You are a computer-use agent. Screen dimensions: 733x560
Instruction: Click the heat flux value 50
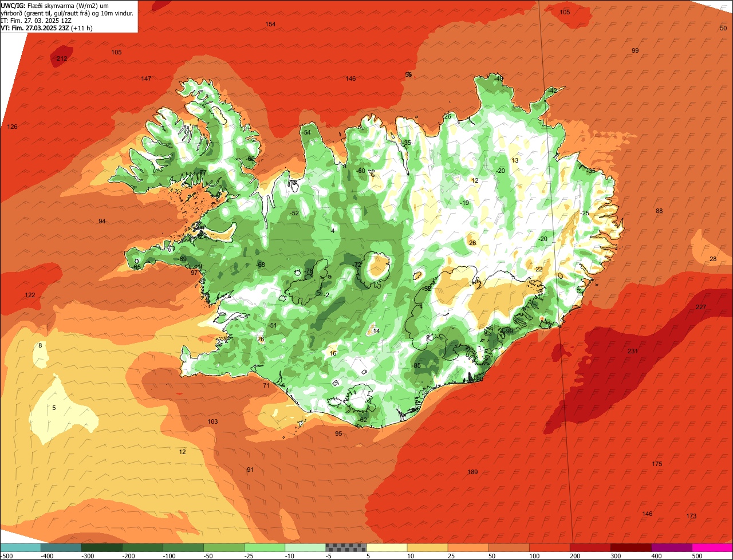tap(723, 28)
